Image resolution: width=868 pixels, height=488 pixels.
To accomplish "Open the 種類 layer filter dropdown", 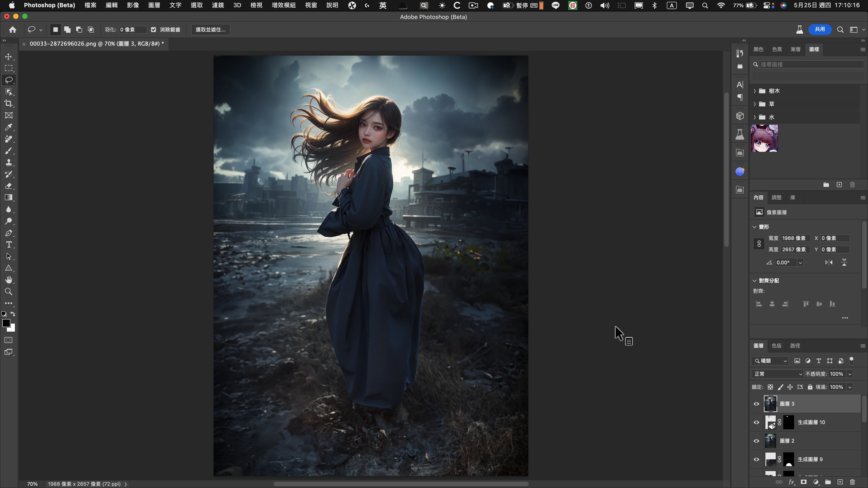I will 770,361.
